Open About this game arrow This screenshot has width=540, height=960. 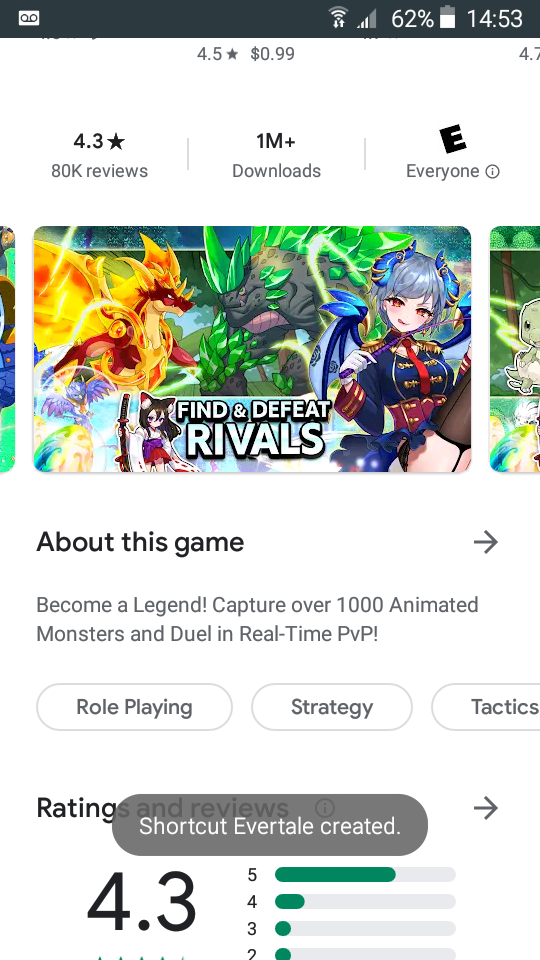486,542
